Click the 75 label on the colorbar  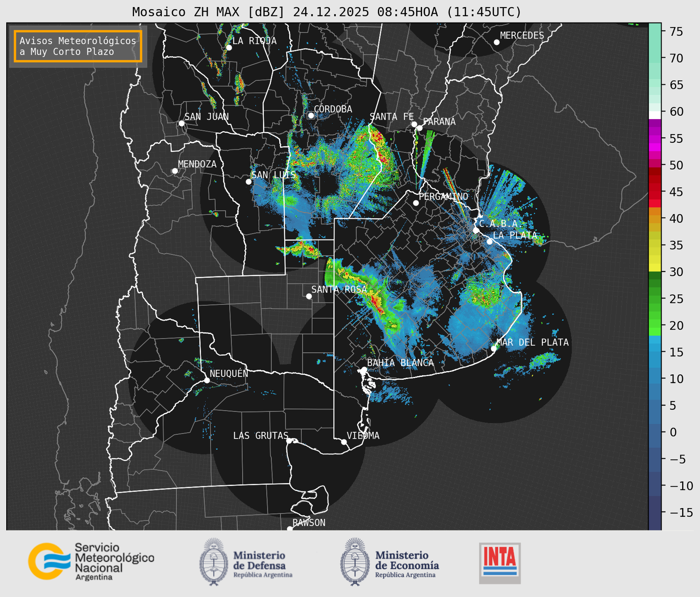(676, 31)
